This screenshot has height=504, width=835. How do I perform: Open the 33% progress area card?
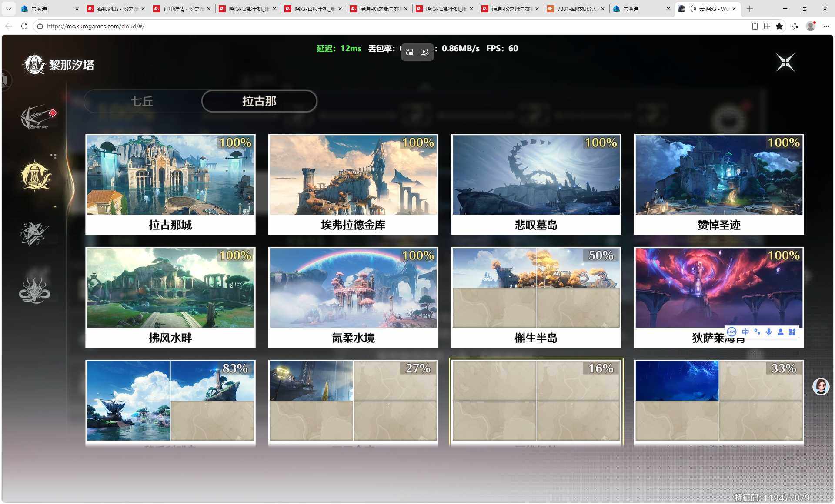719,403
